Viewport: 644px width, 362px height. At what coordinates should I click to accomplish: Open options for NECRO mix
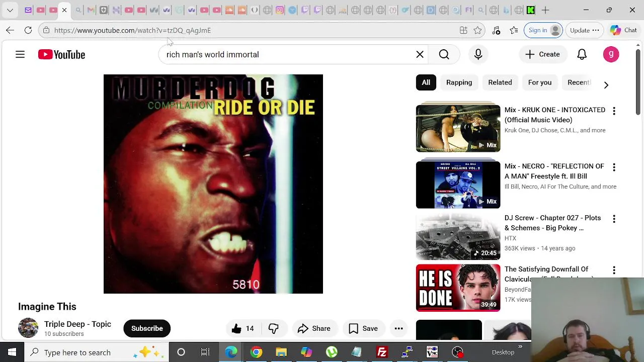point(614,167)
